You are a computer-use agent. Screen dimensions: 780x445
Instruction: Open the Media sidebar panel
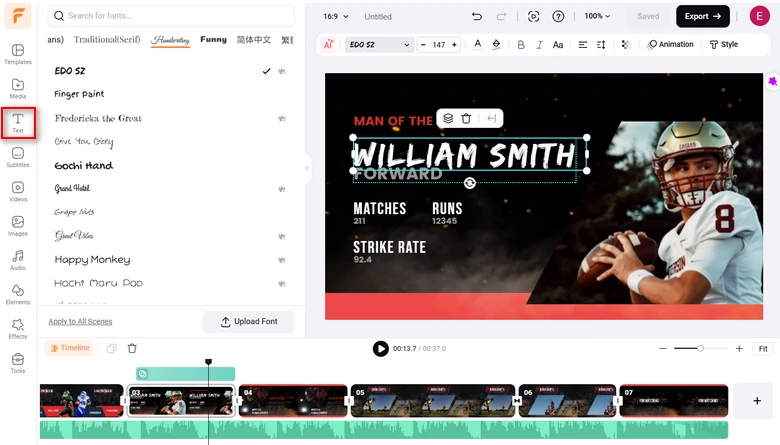click(x=18, y=89)
